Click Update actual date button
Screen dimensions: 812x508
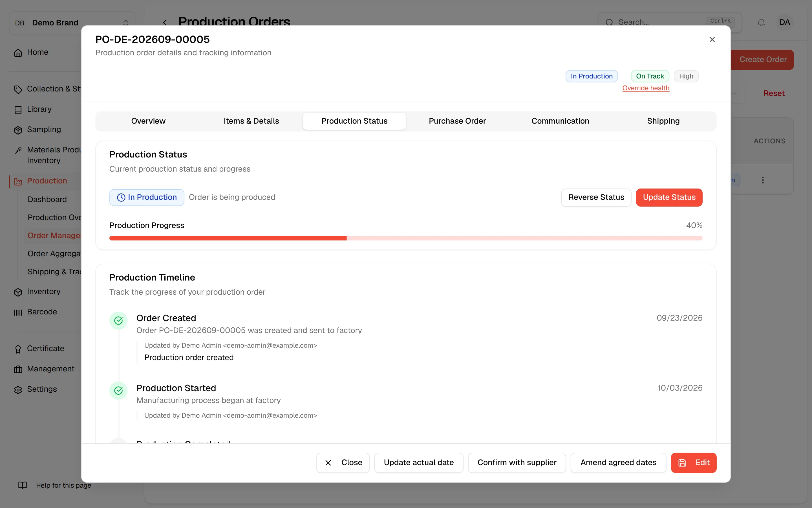tap(419, 463)
